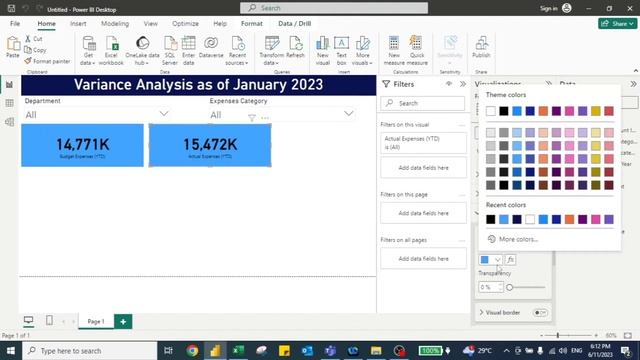Screen dimensions: 640x360
Task: Click the taskbar search box
Action: 89,351
